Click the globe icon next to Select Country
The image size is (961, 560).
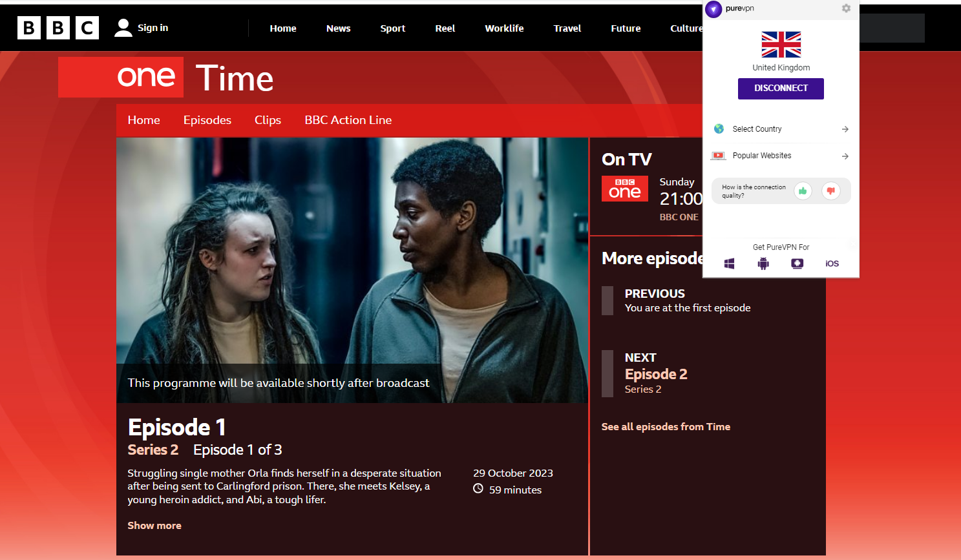coord(718,129)
